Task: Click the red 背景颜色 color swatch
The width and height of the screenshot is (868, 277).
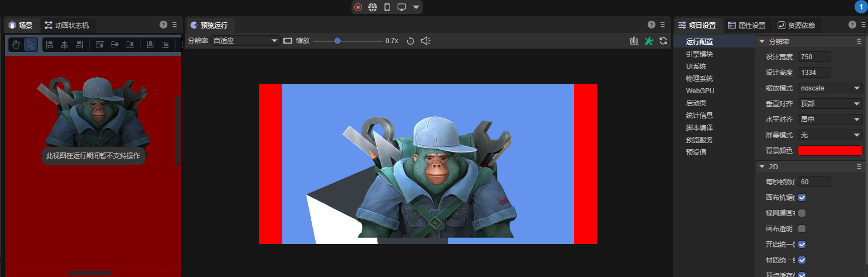Action: point(830,151)
